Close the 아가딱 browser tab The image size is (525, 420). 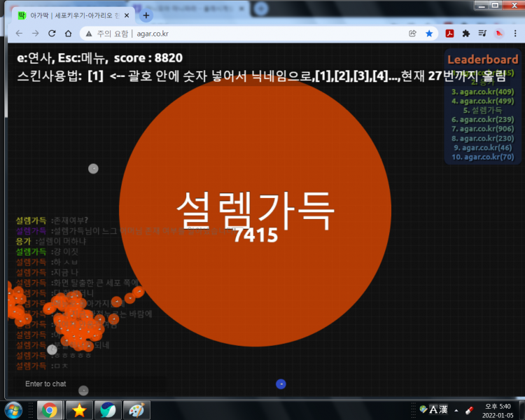click(x=127, y=15)
